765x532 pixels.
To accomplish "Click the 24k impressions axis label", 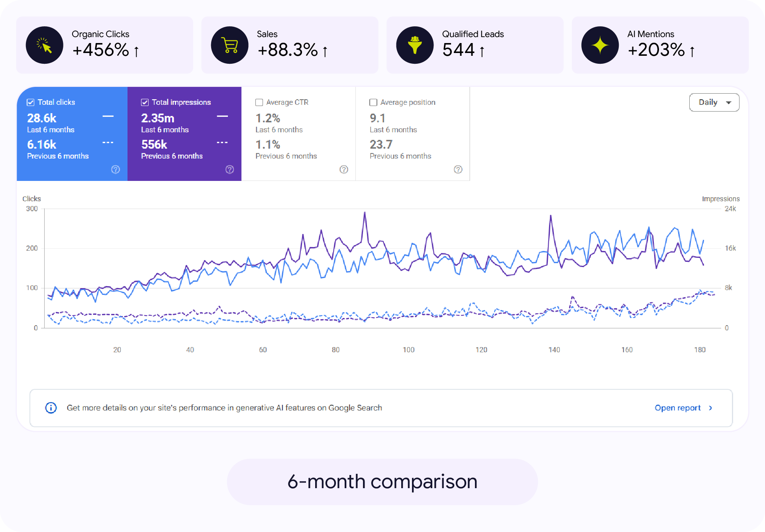I will pos(730,209).
